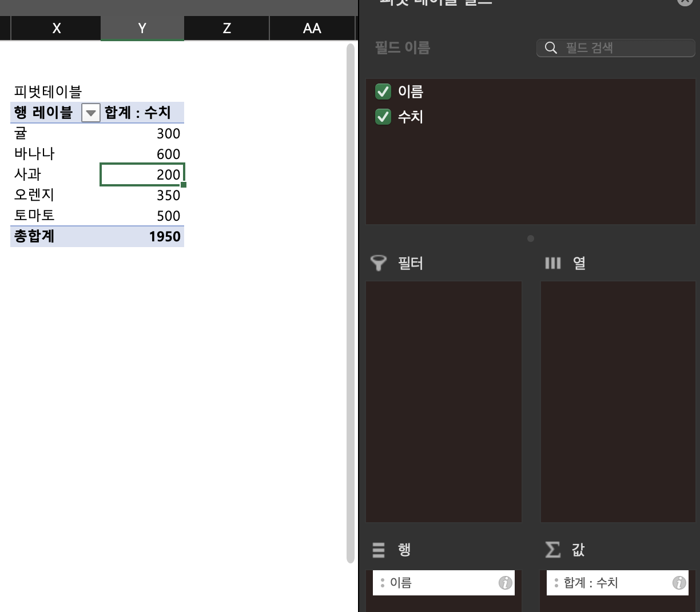700x612 pixels.
Task: Select column header X
Action: pos(56,28)
